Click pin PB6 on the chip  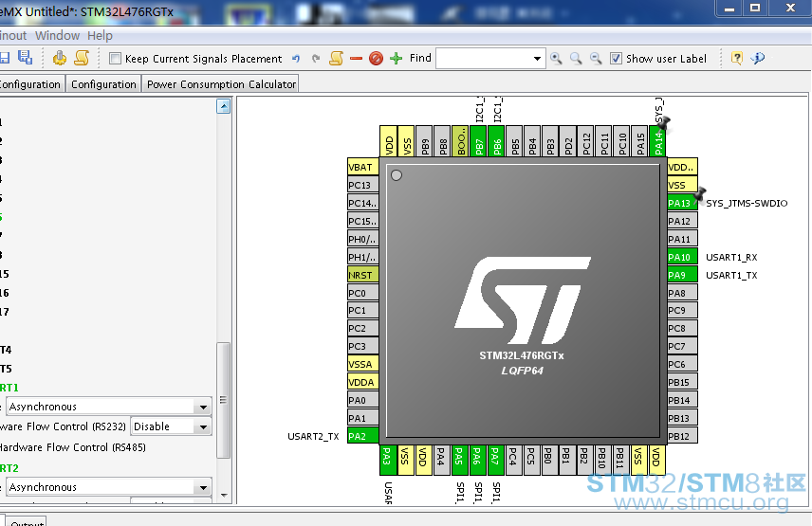[497, 140]
